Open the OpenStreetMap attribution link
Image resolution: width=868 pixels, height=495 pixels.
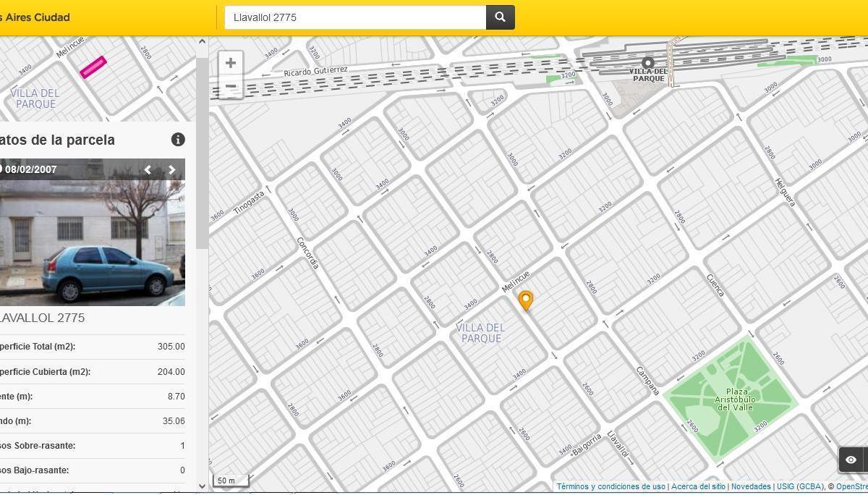(852, 487)
